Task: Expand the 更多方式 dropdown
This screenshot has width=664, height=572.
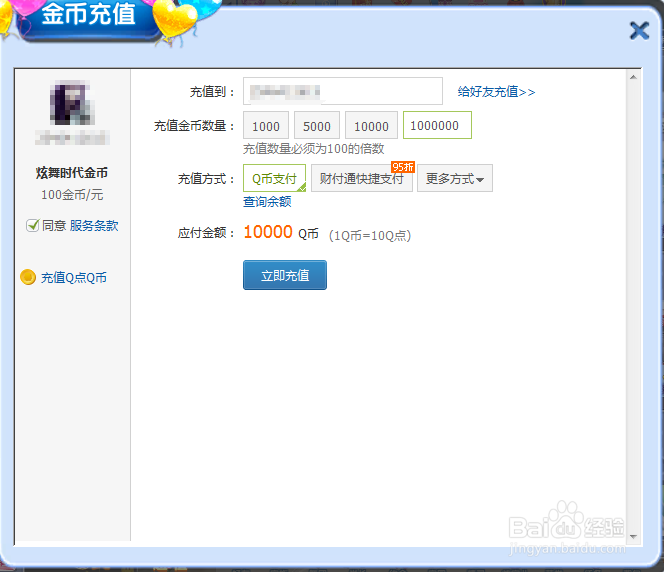Action: [x=455, y=178]
